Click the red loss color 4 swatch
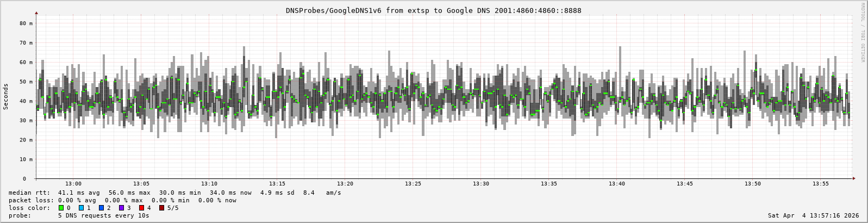 pos(141,208)
